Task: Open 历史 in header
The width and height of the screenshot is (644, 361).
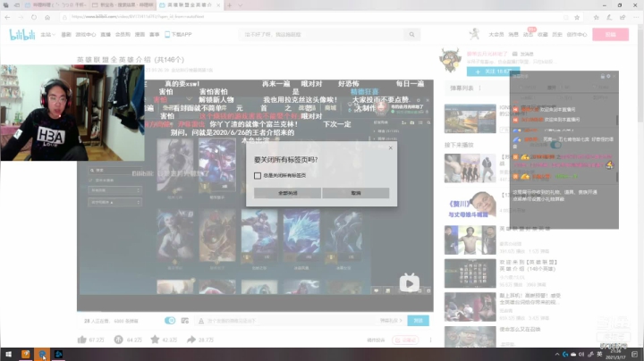Action: [557, 35]
